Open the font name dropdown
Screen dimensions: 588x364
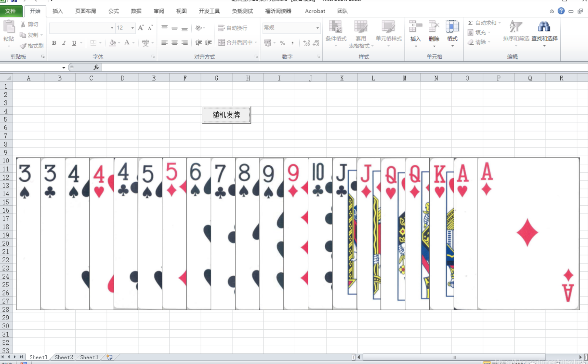coord(112,28)
